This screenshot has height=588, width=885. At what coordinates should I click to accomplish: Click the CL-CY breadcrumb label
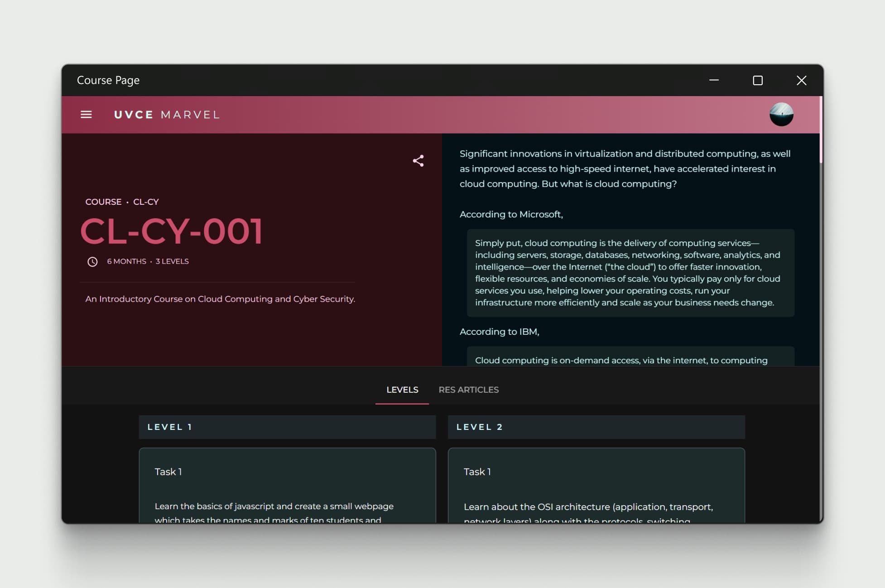(x=146, y=202)
